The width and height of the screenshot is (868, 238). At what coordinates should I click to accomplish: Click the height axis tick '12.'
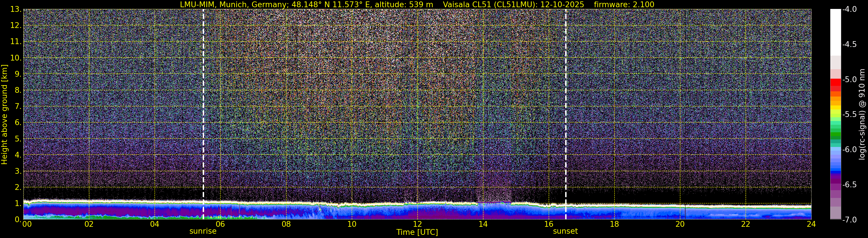coord(16,26)
